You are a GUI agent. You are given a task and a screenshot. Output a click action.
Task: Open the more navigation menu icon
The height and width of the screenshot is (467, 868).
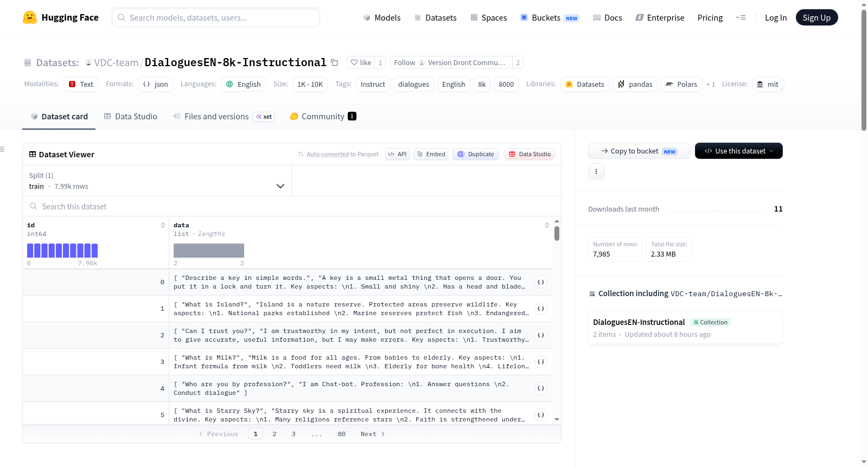point(741,17)
